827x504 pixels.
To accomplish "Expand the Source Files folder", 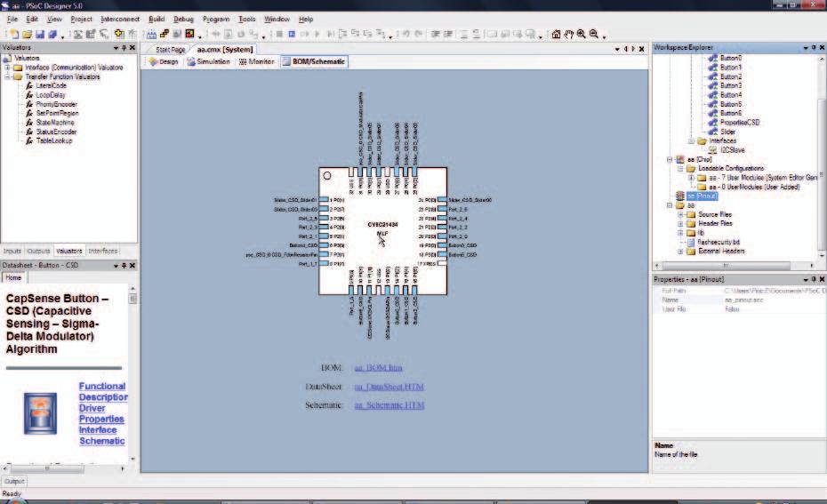I will coord(680,214).
